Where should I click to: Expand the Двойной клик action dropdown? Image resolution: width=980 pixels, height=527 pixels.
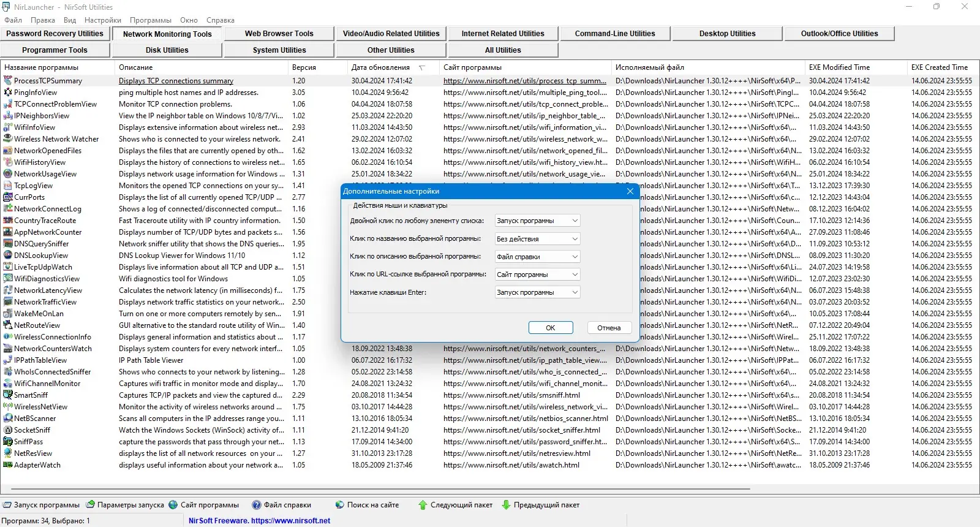tap(537, 221)
